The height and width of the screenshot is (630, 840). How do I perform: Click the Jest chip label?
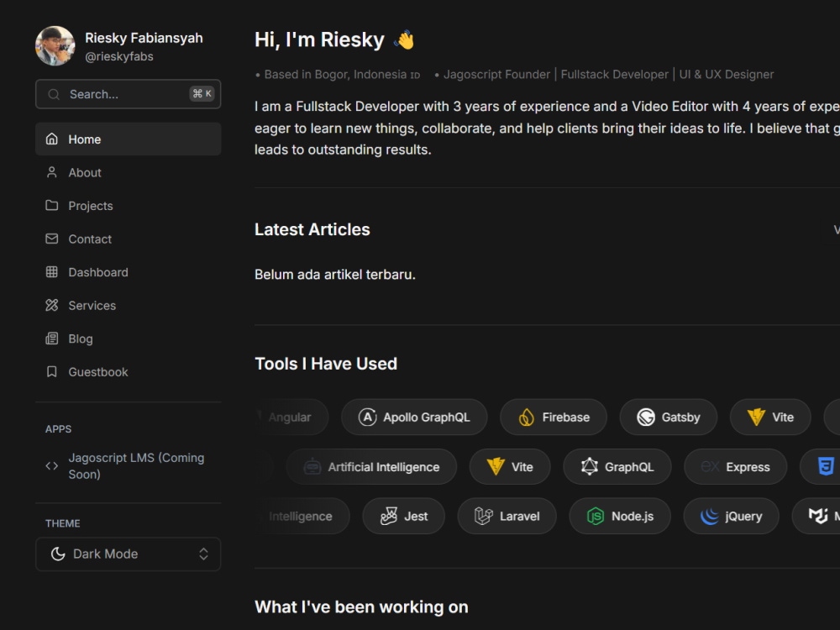pyautogui.click(x=416, y=516)
